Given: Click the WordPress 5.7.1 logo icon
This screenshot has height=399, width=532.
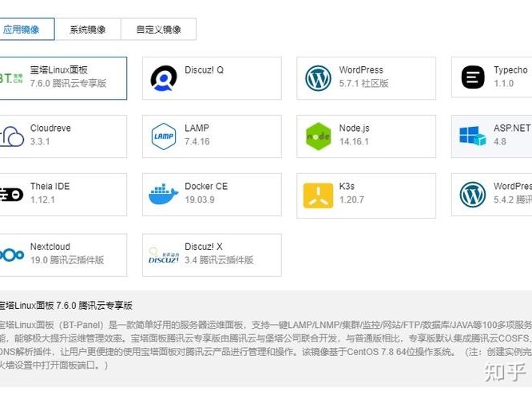Looking at the screenshot, I should (x=318, y=78).
